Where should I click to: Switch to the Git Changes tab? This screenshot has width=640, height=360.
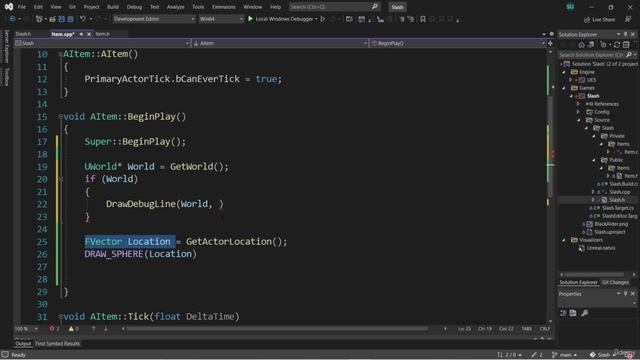(615, 282)
